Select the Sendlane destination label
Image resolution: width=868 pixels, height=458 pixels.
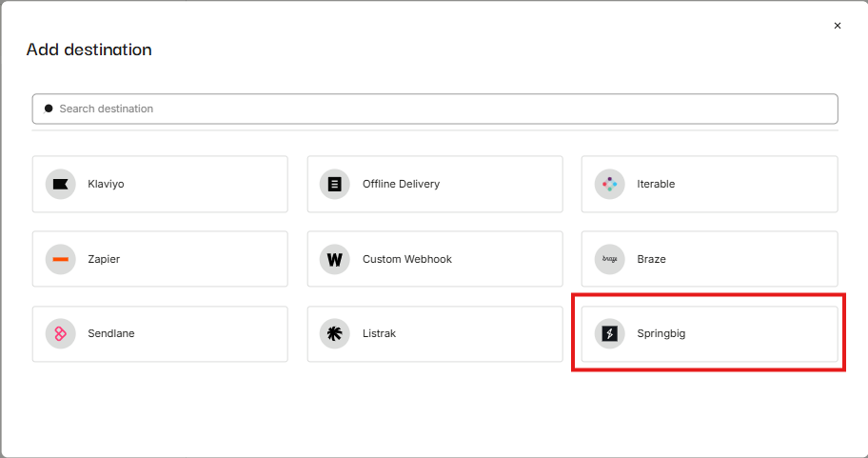point(110,333)
